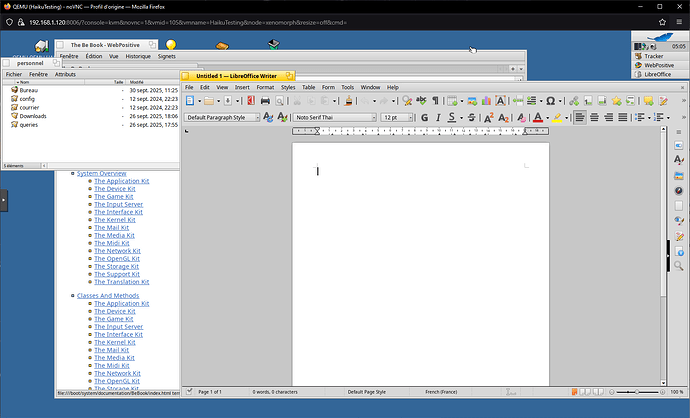Viewport: 690px width, 418px height.
Task: Click the Insert Image toolbar icon
Action: (x=470, y=101)
